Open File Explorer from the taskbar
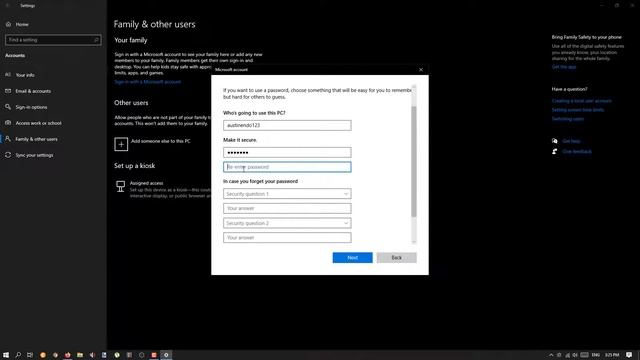 [x=80, y=355]
